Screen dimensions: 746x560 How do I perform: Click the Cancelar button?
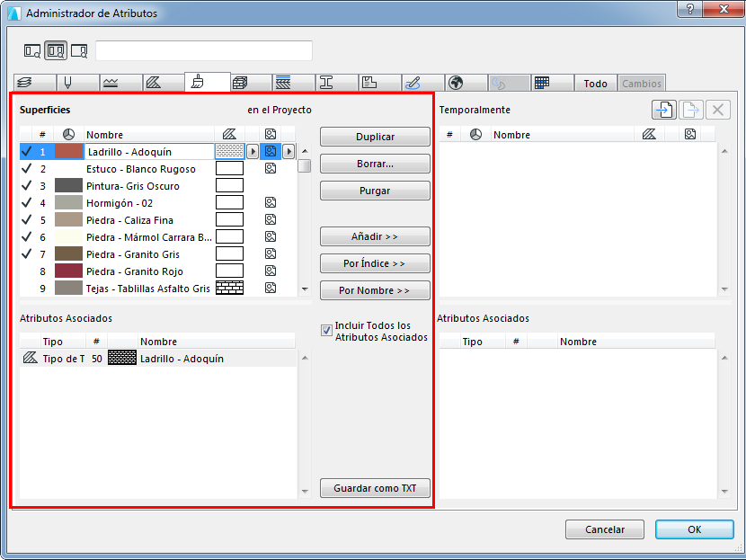tap(605, 529)
